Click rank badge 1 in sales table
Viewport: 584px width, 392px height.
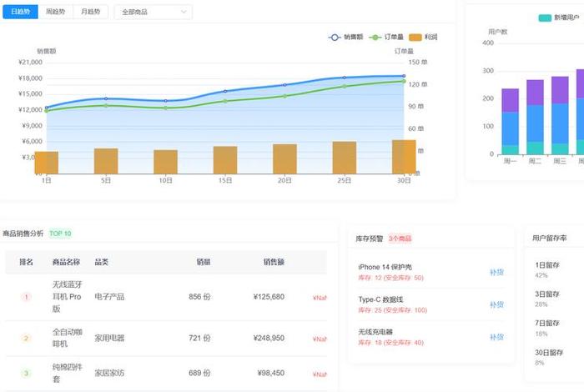click(26, 297)
